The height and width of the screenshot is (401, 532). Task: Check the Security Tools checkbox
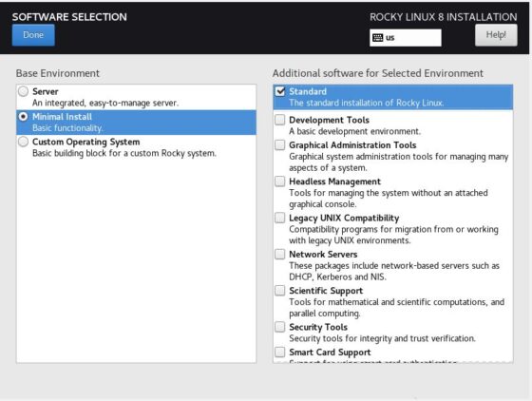[x=280, y=327]
